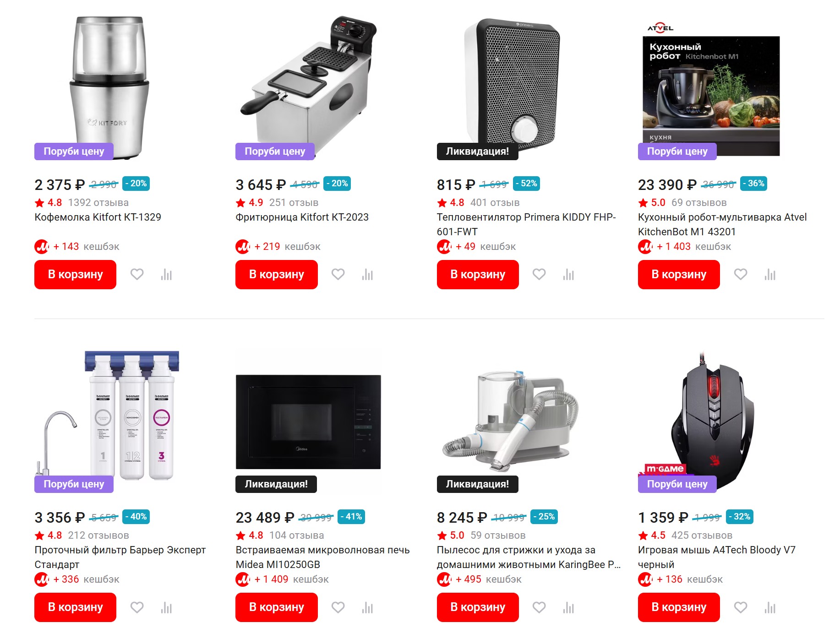Click Ликвидация! badge on Midea microwave
Viewport: 840px width, 633px height.
pos(276,484)
